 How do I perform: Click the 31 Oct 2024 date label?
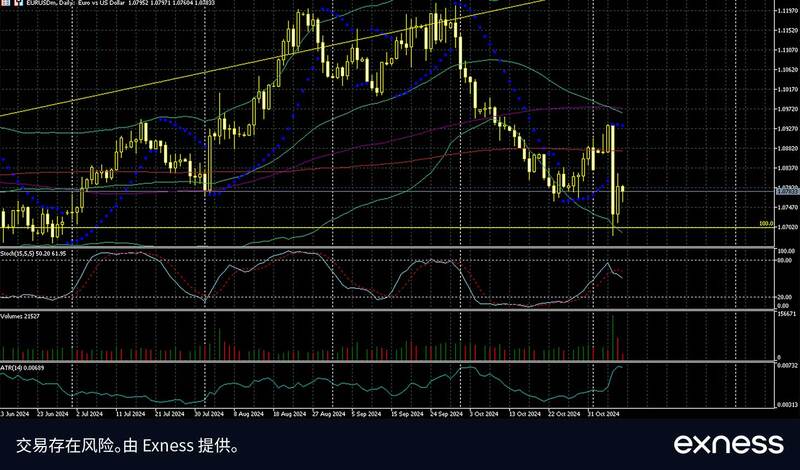[604, 414]
